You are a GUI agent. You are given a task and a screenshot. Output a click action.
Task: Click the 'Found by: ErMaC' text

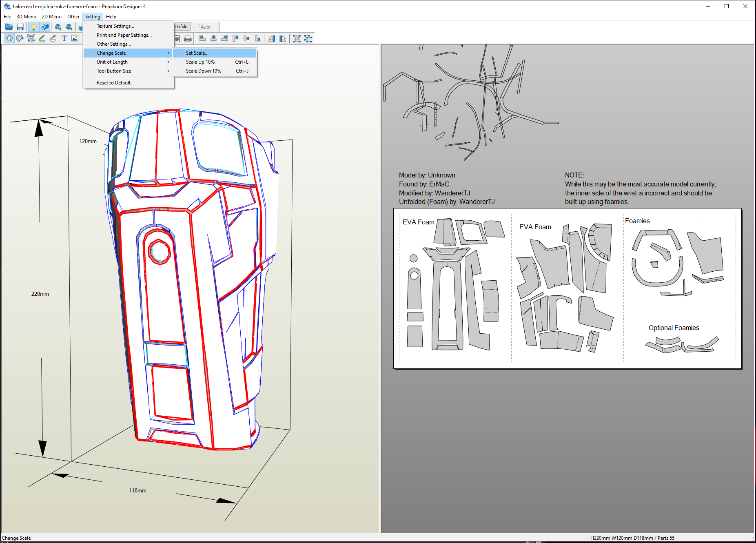click(x=424, y=184)
